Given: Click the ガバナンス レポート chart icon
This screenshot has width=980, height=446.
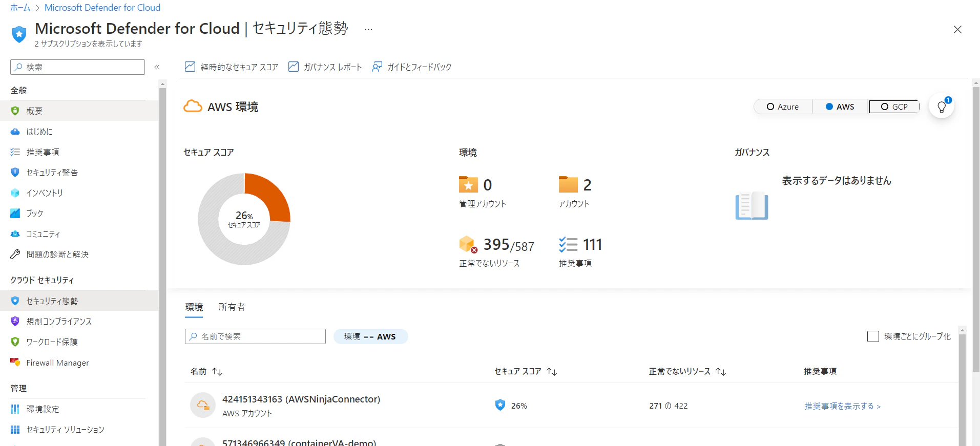Looking at the screenshot, I should [x=294, y=67].
